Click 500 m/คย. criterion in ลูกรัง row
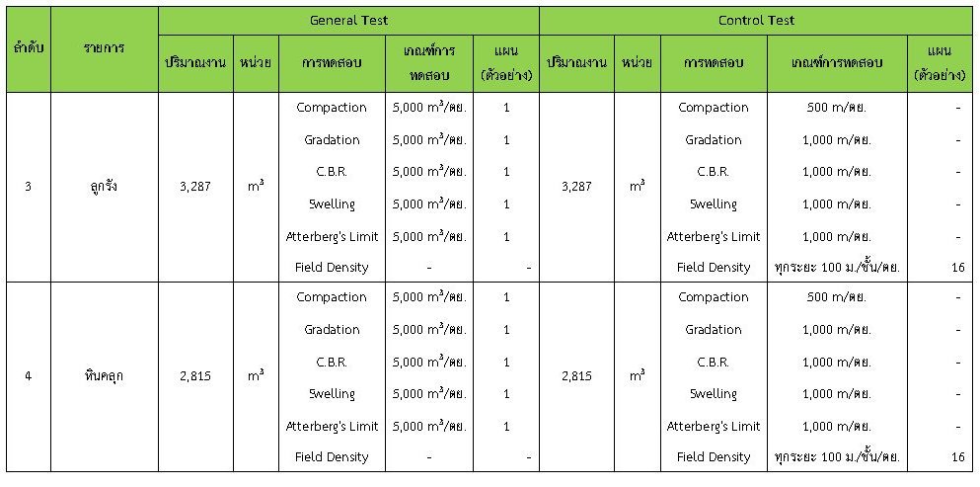This screenshot has height=487, width=980. [836, 108]
